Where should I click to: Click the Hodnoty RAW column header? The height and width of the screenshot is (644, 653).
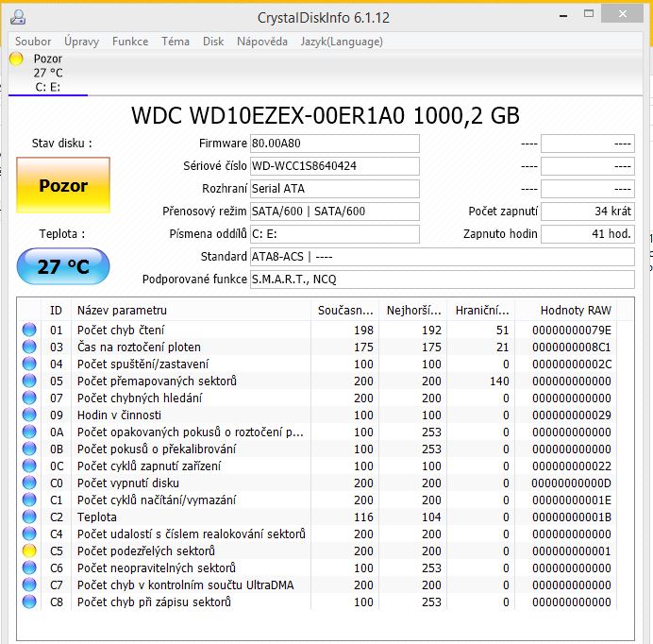pyautogui.click(x=566, y=310)
